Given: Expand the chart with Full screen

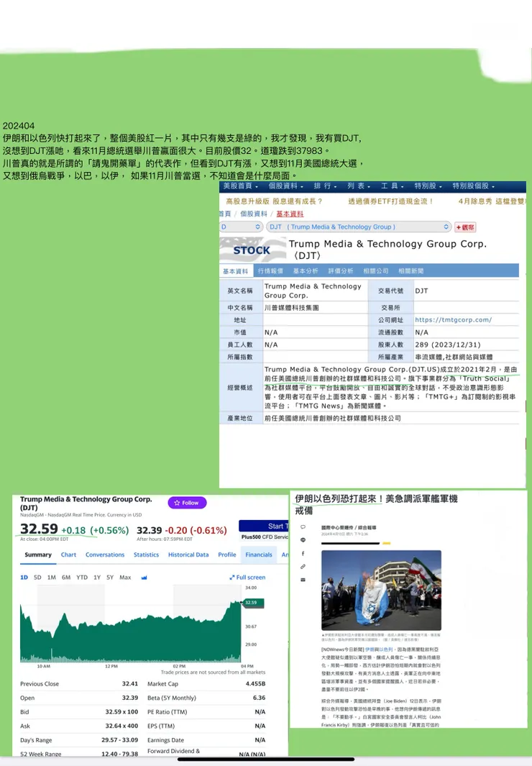Looking at the screenshot, I should [247, 578].
